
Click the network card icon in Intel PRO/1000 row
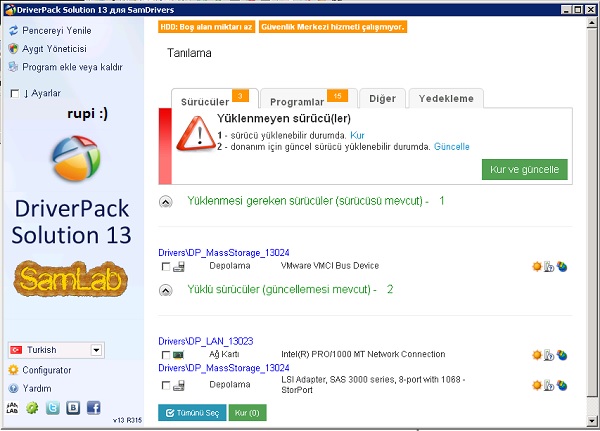(178, 355)
